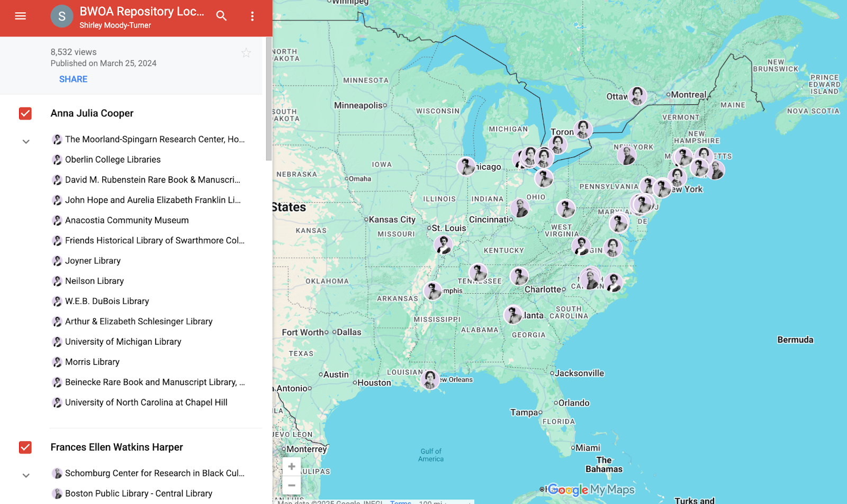Click the map marker in western New York

pyautogui.click(x=626, y=155)
